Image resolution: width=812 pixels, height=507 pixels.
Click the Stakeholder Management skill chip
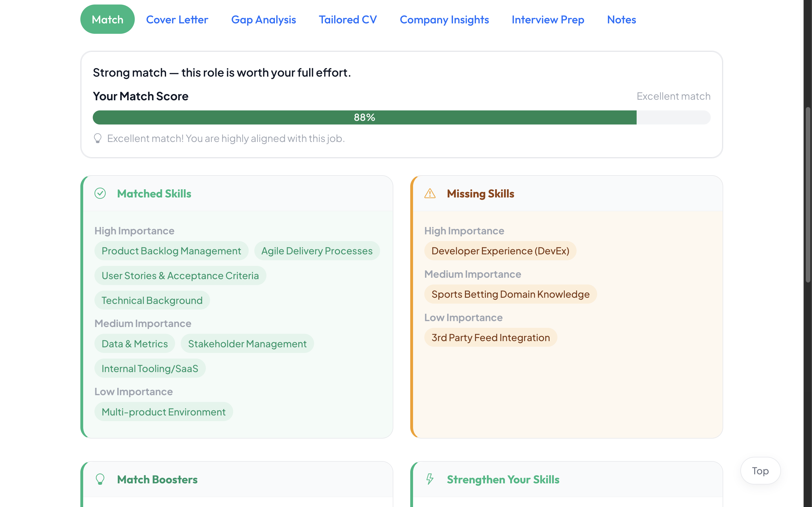tap(247, 344)
